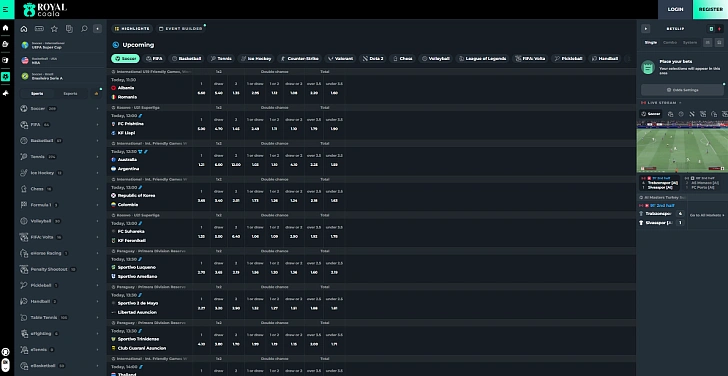Select the Volleyball upcoming filter chip

tap(436, 58)
